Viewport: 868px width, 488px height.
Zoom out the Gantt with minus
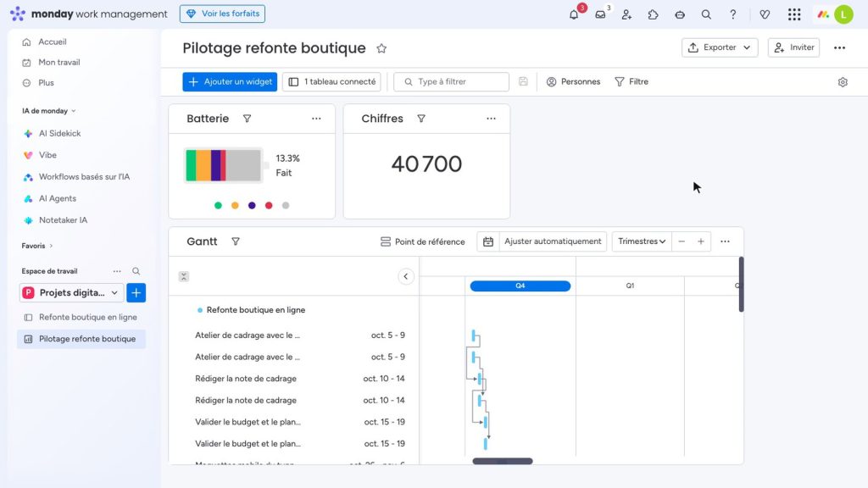coord(682,241)
